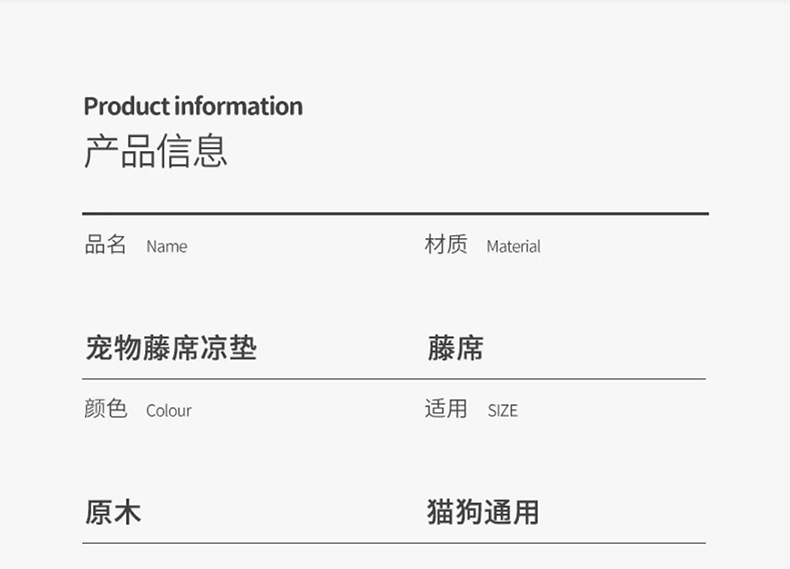
Task: Click the 颜色 field label
Action: coord(106,409)
